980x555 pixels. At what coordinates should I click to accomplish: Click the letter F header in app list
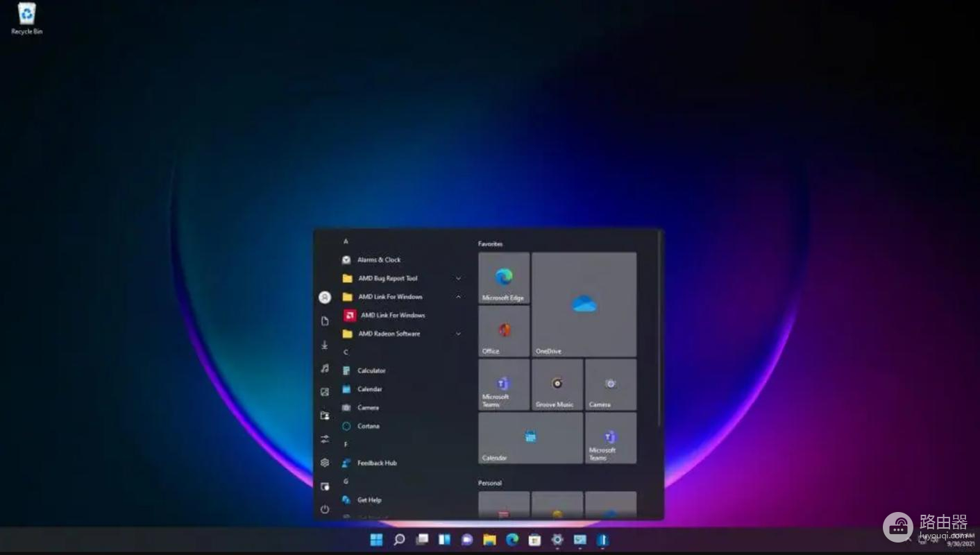(346, 444)
